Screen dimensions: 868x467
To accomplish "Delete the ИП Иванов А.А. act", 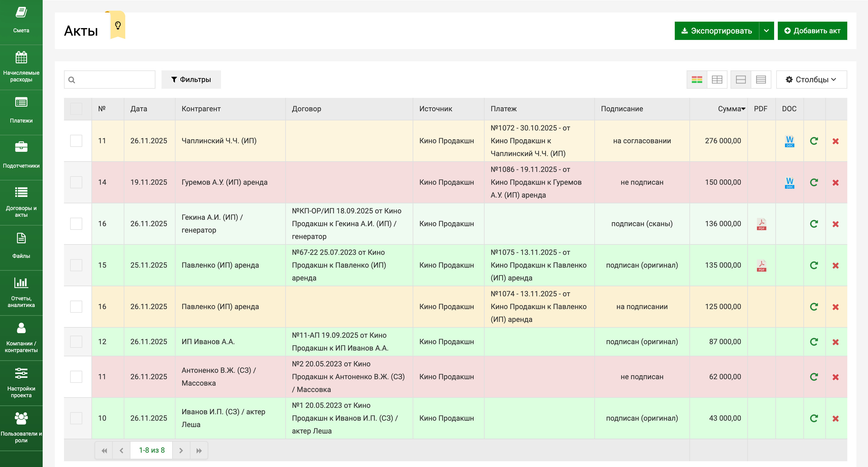I will 835,342.
